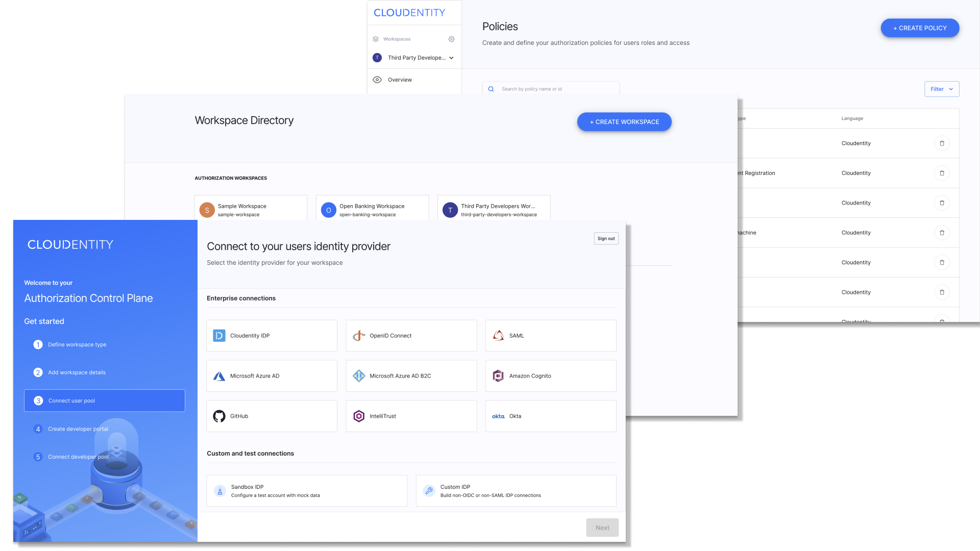This screenshot has width=980, height=551.
Task: Click the CLOUDENTITY logo in onboarding panel
Action: click(70, 245)
